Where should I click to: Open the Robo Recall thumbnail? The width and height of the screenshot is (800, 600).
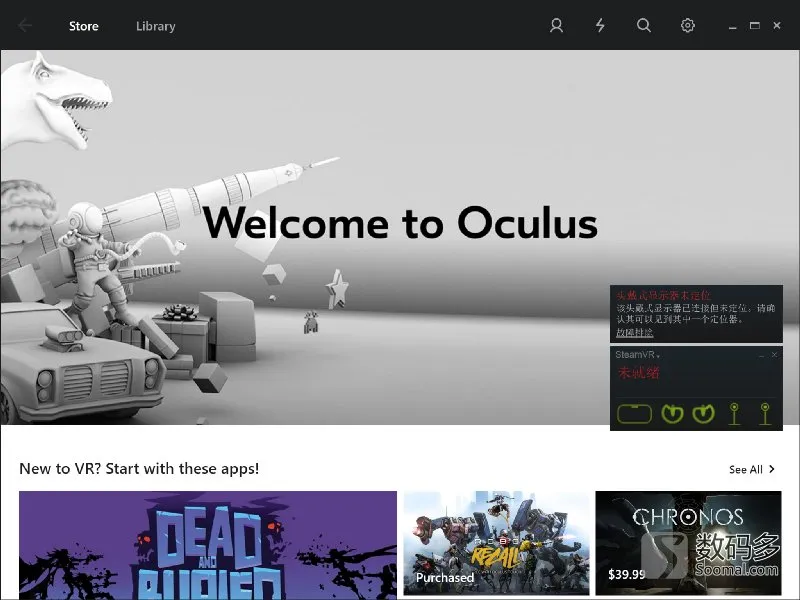[x=496, y=543]
